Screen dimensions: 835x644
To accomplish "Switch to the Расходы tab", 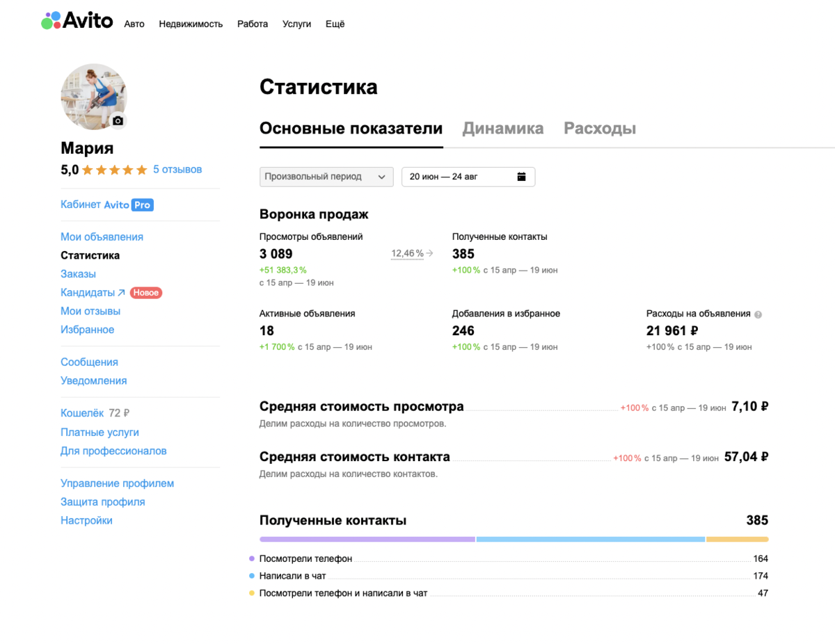I will [600, 129].
